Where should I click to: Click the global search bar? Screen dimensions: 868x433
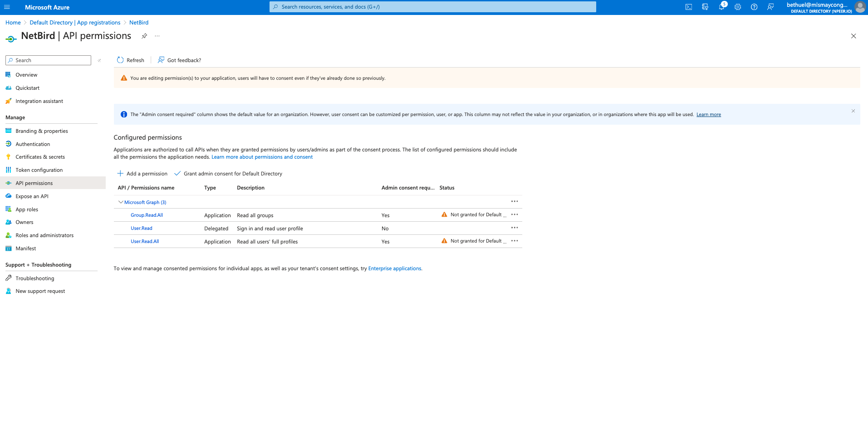(x=433, y=6)
